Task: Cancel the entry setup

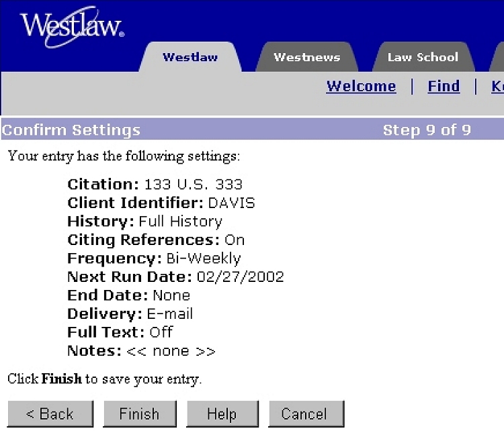Action: point(306,414)
